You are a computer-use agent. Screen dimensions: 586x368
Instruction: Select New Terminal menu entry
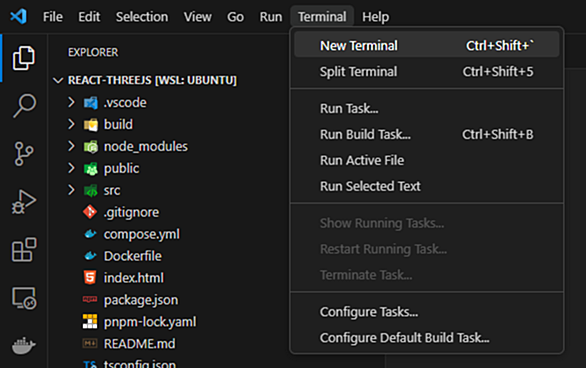(x=426, y=46)
